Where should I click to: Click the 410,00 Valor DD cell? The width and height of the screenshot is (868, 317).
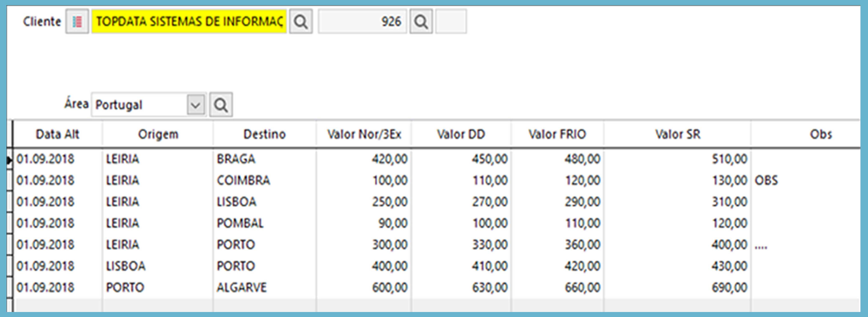coord(461,266)
